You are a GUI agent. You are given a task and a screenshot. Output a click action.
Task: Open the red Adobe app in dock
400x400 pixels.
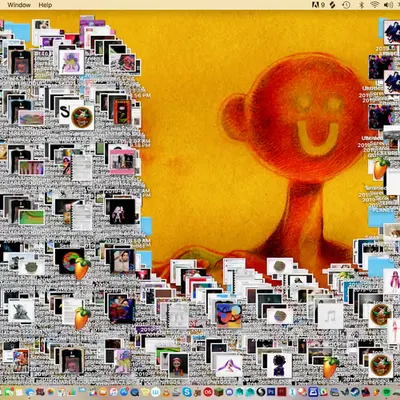pos(282,392)
